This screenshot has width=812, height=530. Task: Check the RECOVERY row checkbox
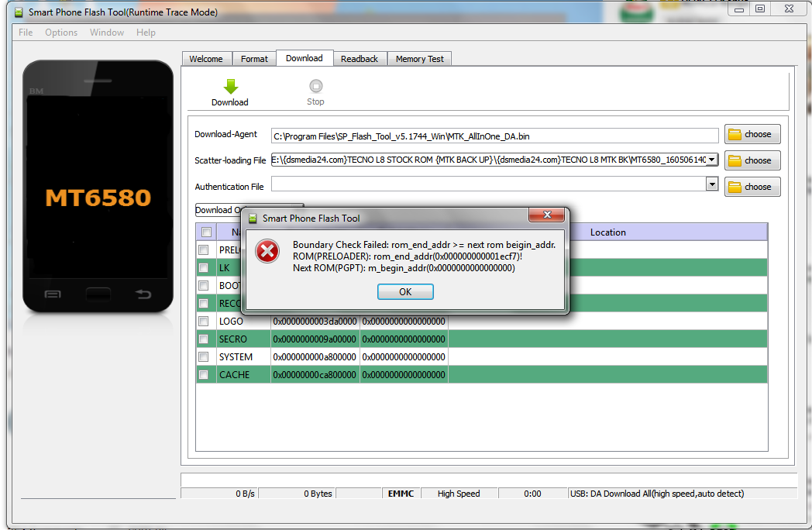point(204,303)
